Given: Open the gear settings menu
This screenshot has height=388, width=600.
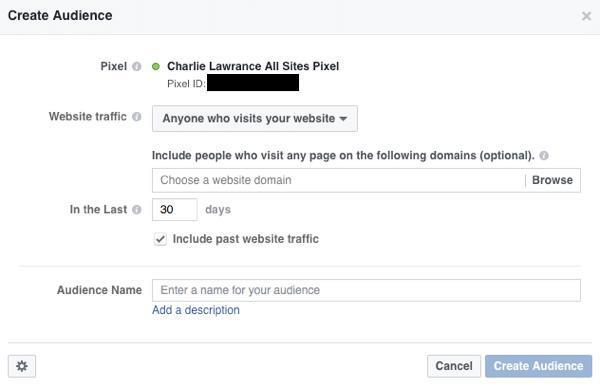Looking at the screenshot, I should [x=22, y=366].
